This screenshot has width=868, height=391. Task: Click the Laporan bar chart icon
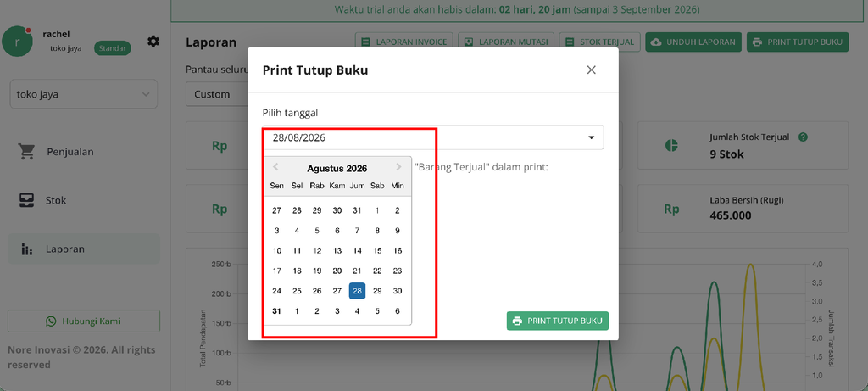(26, 249)
